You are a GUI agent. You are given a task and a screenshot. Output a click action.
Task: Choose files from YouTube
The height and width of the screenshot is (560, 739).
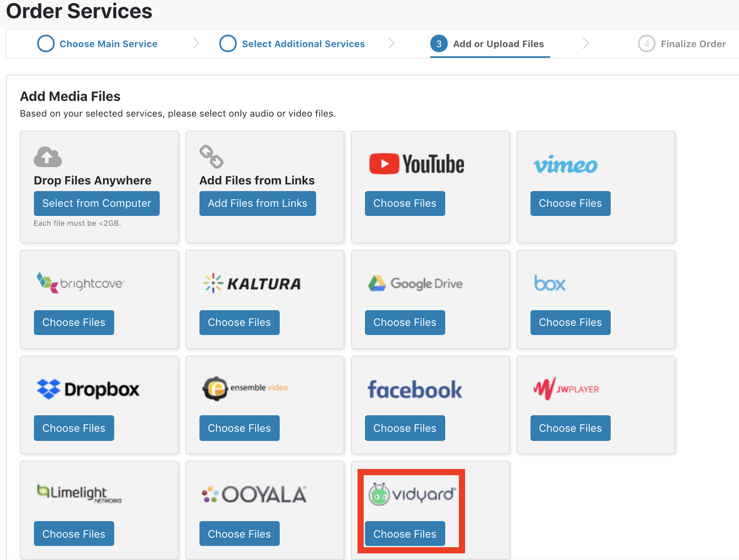(x=405, y=203)
